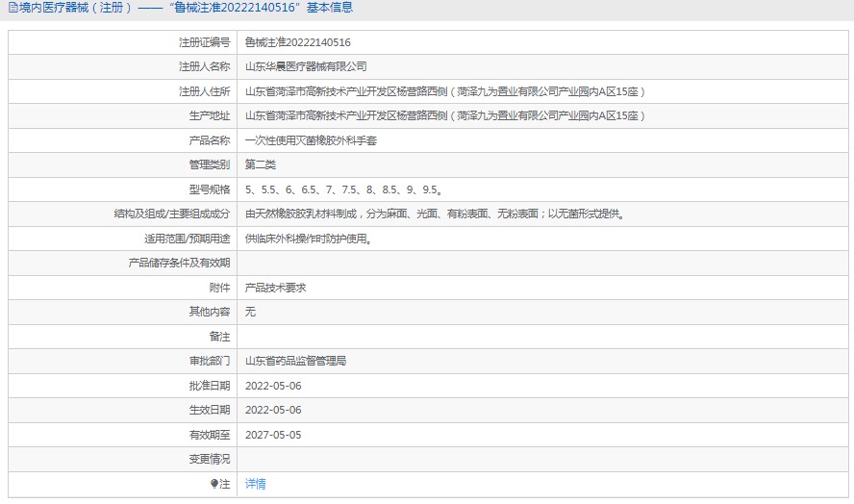
Task: Click the 批准日期 label
Action: coord(210,386)
